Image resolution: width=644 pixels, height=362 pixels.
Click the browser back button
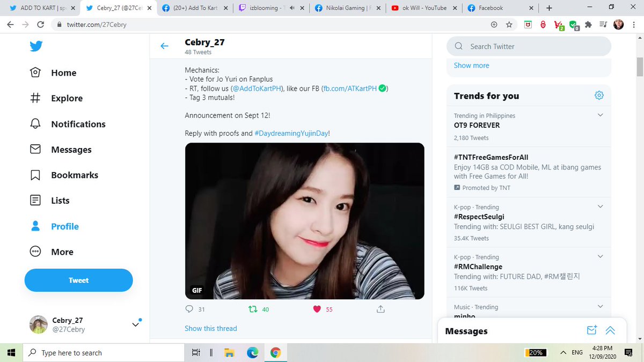[x=10, y=25]
